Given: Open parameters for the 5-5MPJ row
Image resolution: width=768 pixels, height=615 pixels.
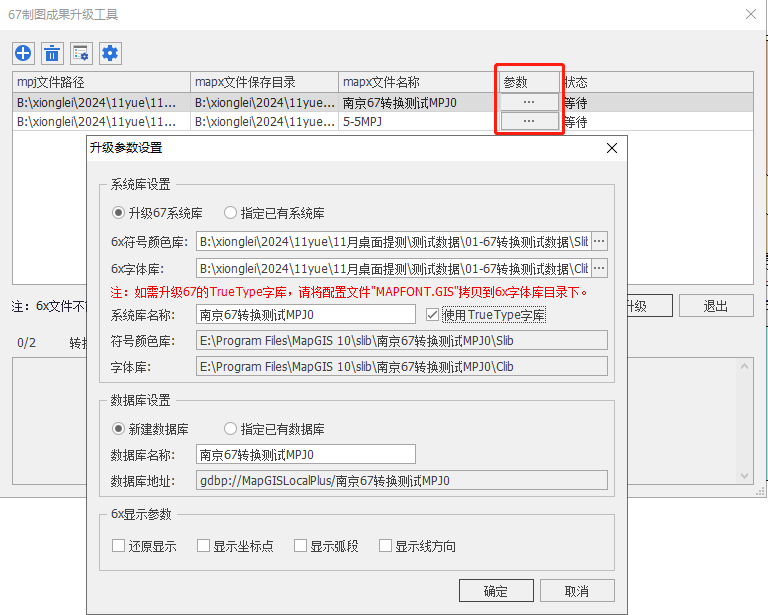Looking at the screenshot, I should click(x=528, y=121).
